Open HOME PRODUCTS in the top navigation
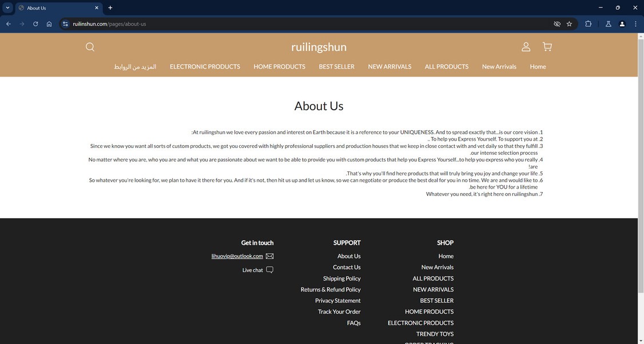 [279, 66]
